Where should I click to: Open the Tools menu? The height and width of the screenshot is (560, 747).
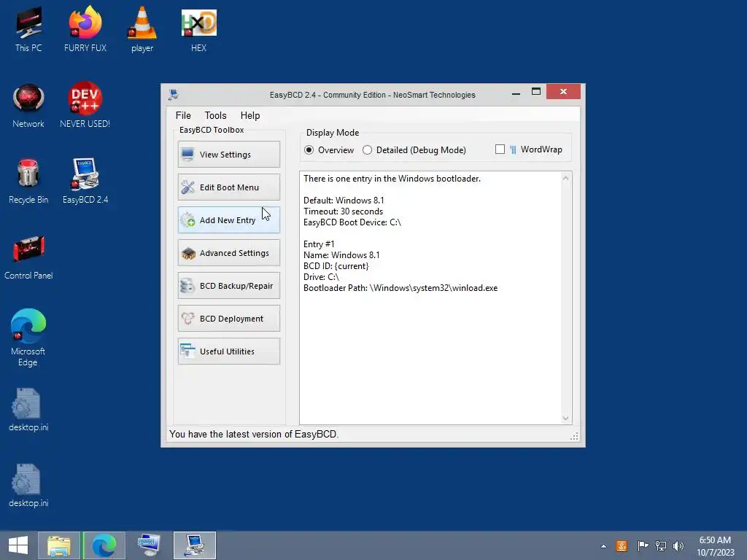[215, 115]
